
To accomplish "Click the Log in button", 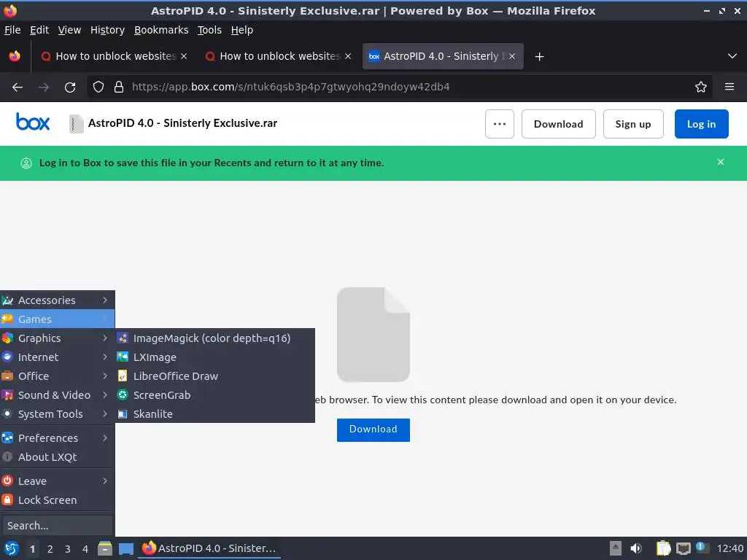I will click(701, 124).
